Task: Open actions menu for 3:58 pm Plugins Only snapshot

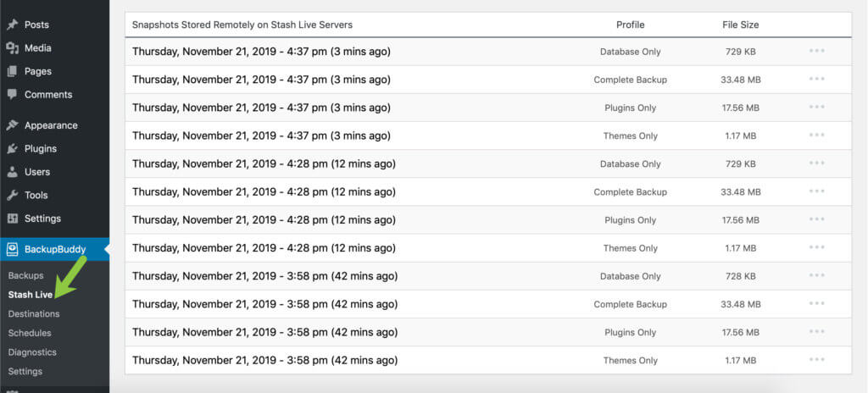Action: click(x=816, y=331)
